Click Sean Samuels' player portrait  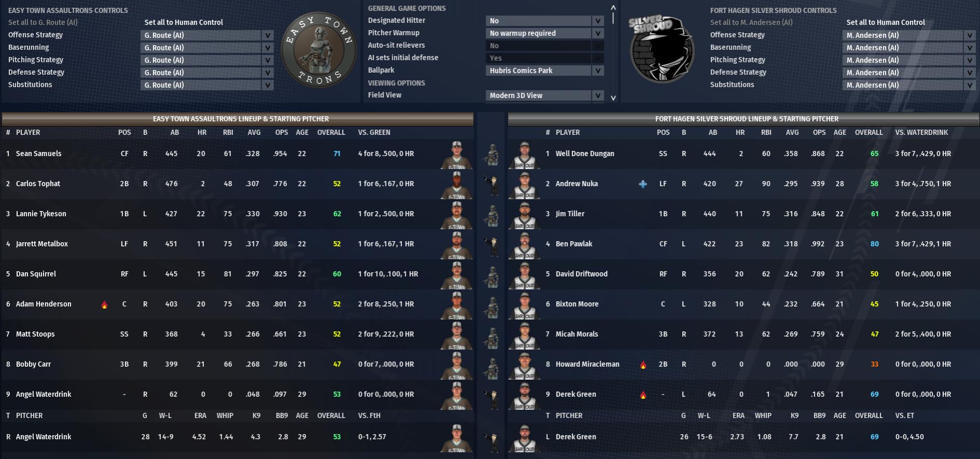457,155
